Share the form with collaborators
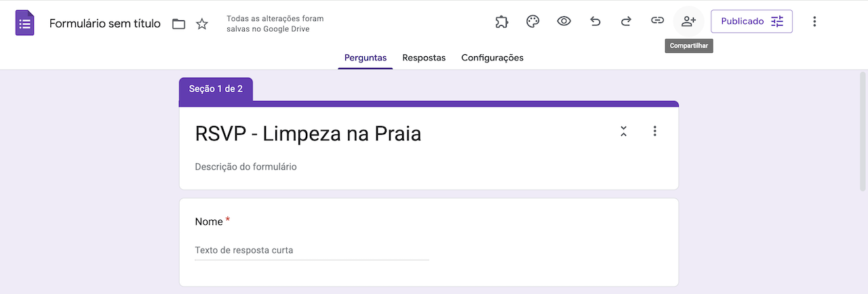The height and width of the screenshot is (294, 868). click(x=688, y=22)
